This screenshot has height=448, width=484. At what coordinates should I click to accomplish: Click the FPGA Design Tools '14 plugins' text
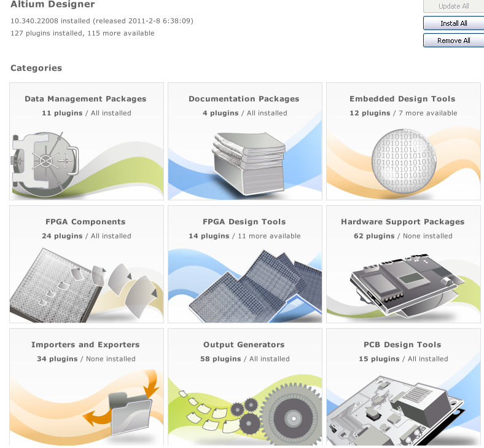(209, 236)
